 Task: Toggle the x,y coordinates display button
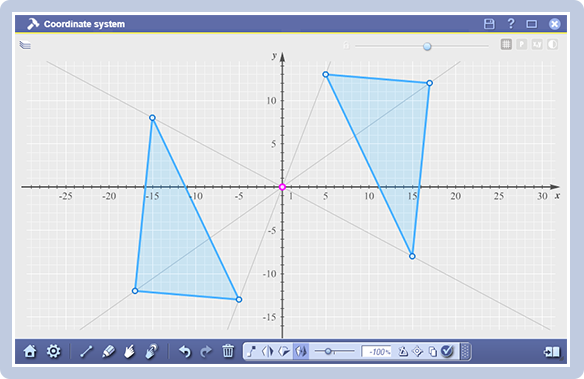pyautogui.click(x=537, y=44)
